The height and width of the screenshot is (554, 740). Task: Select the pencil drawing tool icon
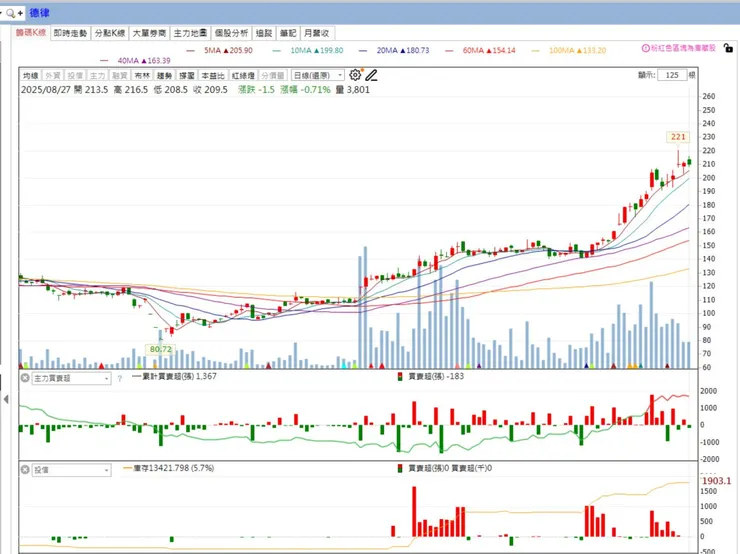coord(371,75)
